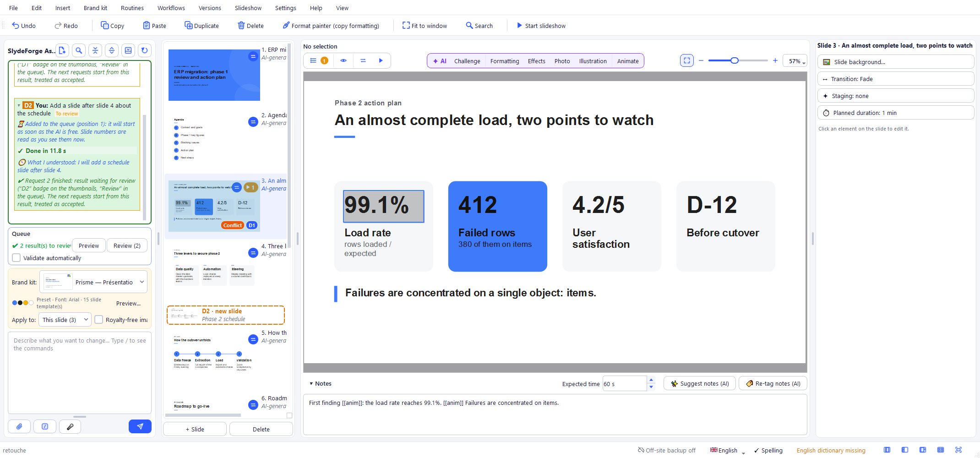Click the round options icon on slide 4 thumbnail
This screenshot has width=980, height=458.
pos(253,253)
